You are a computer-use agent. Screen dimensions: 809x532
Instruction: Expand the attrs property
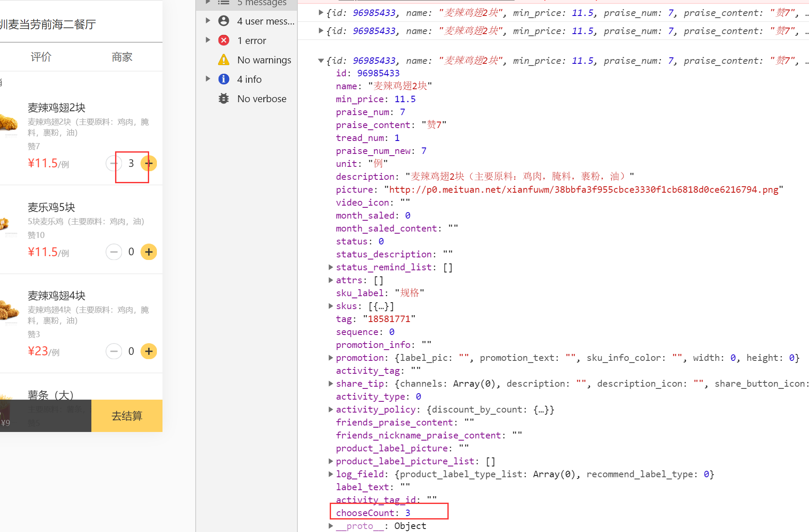pyautogui.click(x=331, y=280)
